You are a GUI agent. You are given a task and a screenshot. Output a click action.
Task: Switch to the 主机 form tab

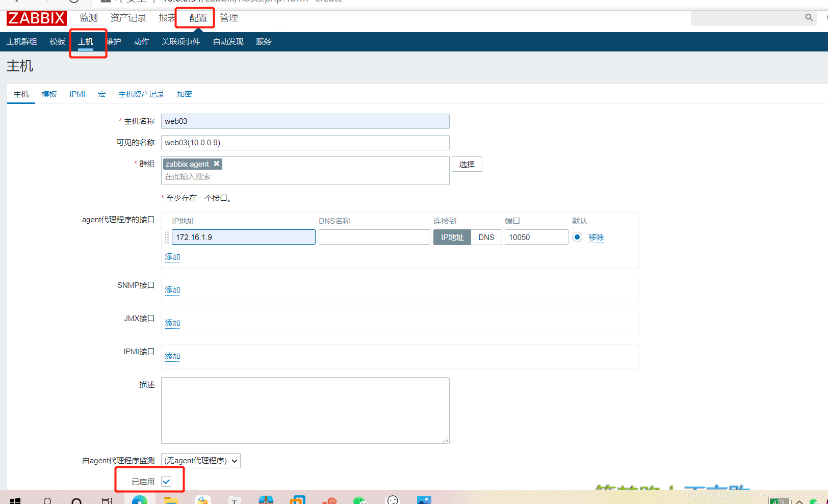(x=21, y=94)
